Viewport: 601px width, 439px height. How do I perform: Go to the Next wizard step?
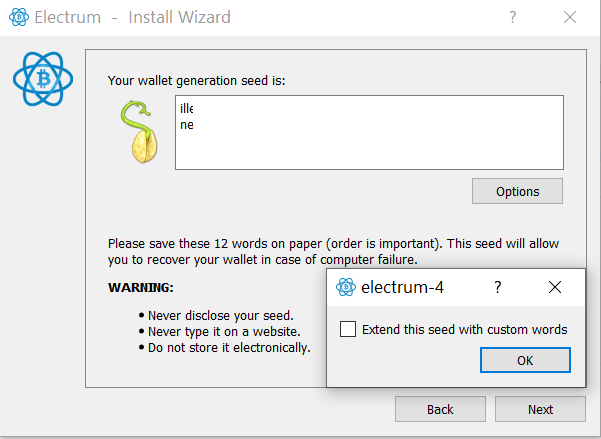pyautogui.click(x=540, y=409)
